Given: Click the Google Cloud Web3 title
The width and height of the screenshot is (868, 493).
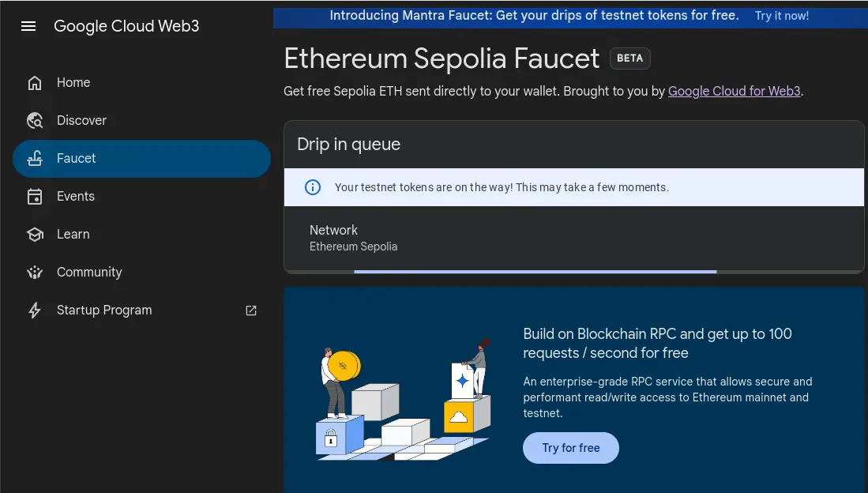Looking at the screenshot, I should pos(126,26).
